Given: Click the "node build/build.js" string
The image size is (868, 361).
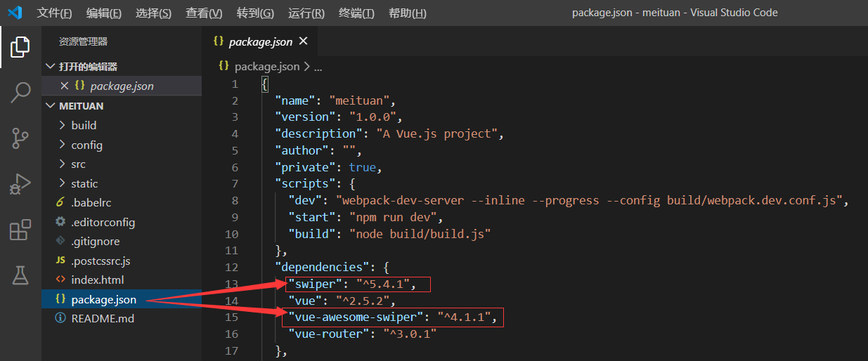Looking at the screenshot, I should pos(419,234).
